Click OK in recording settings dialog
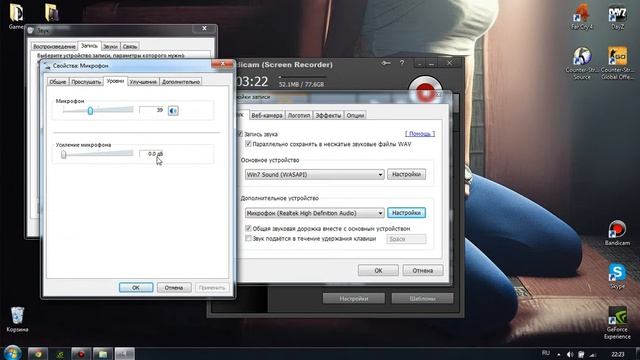The height and width of the screenshot is (360, 640). tap(378, 270)
